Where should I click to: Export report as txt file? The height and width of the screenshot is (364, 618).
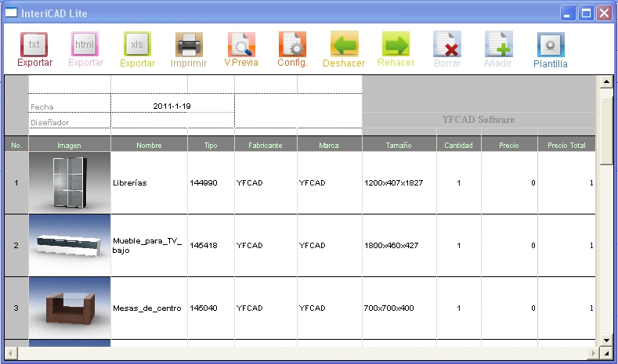point(34,49)
